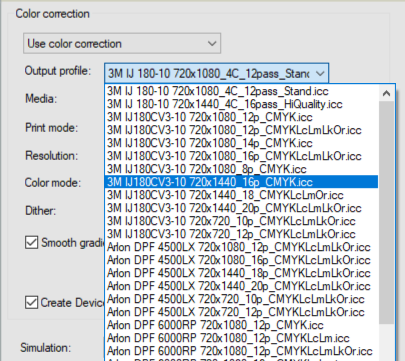Choose 3M IJ180CV3-10 720x1440_20p_CMYKLcLmLkOr.icc
405x361 pixels.
(x=242, y=208)
